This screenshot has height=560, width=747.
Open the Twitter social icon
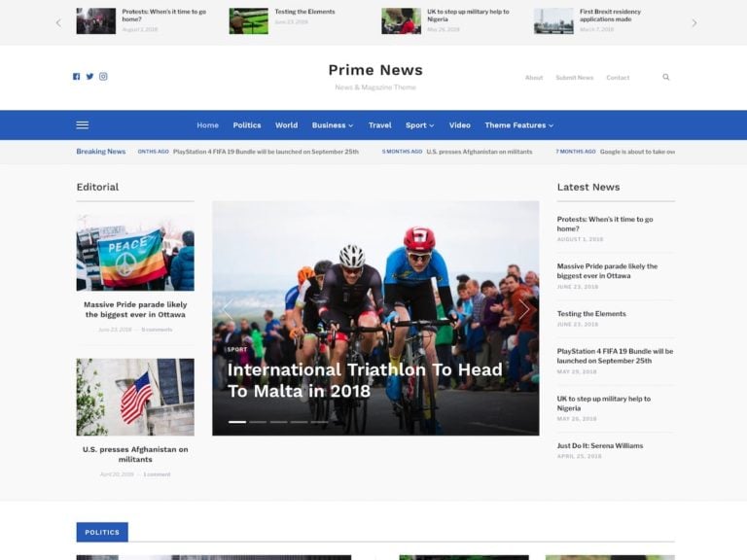coord(89,77)
